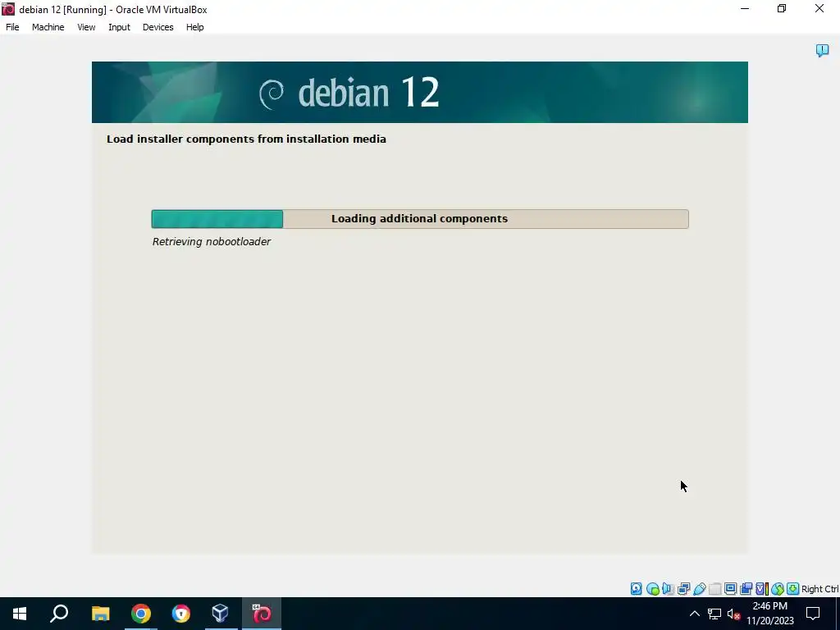Restore down the VirtualBox window
840x630 pixels.
point(782,8)
